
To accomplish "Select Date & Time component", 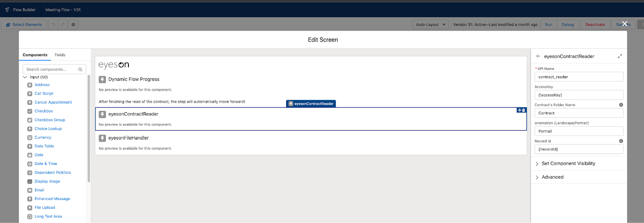I will click(x=46, y=164).
